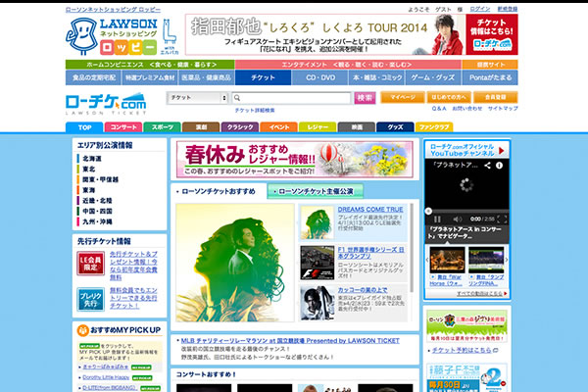
Task: Click the 指田郁也 TOUR 2014 banner
Action: tap(352, 34)
